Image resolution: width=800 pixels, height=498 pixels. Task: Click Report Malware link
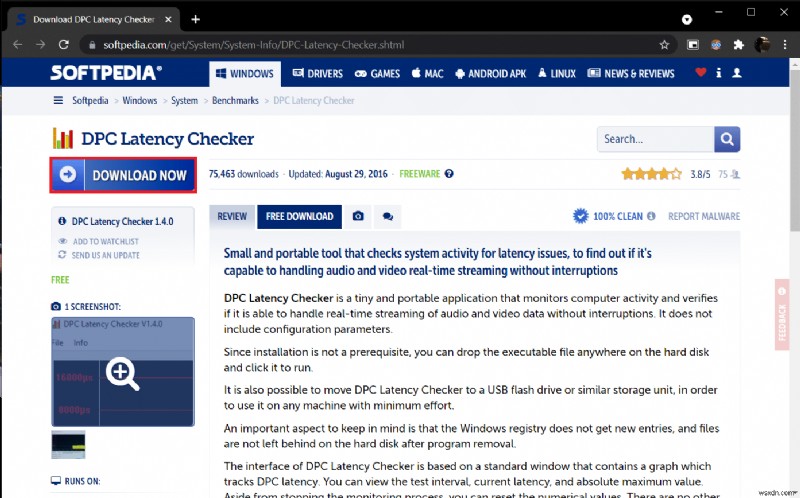point(704,216)
